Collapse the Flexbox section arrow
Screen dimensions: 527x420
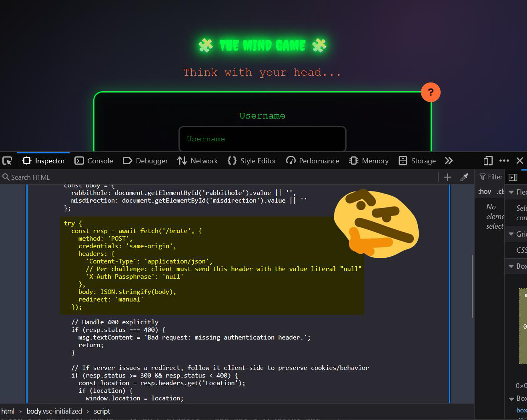coord(511,192)
